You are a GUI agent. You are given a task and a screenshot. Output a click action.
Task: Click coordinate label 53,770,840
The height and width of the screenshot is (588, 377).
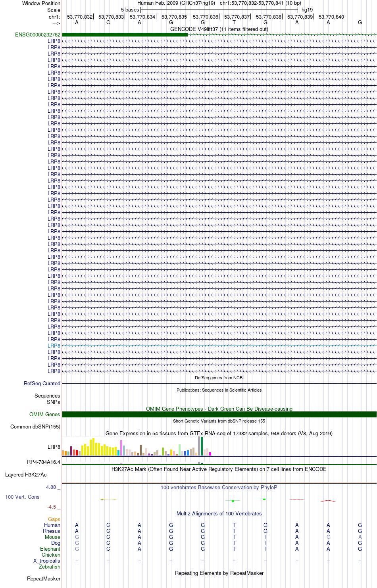click(331, 17)
